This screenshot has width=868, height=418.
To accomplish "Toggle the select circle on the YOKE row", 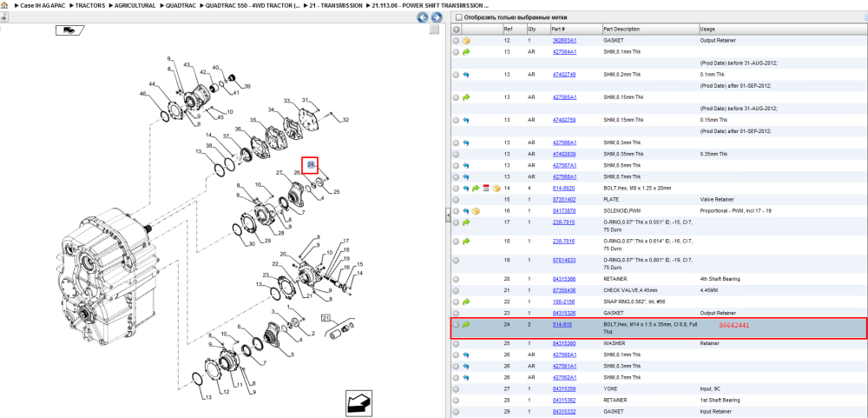I will [457, 389].
